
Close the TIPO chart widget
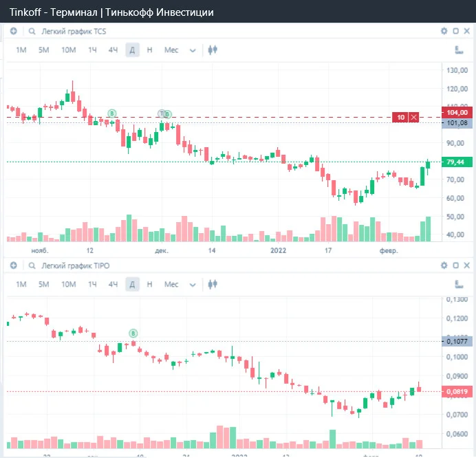point(467,265)
